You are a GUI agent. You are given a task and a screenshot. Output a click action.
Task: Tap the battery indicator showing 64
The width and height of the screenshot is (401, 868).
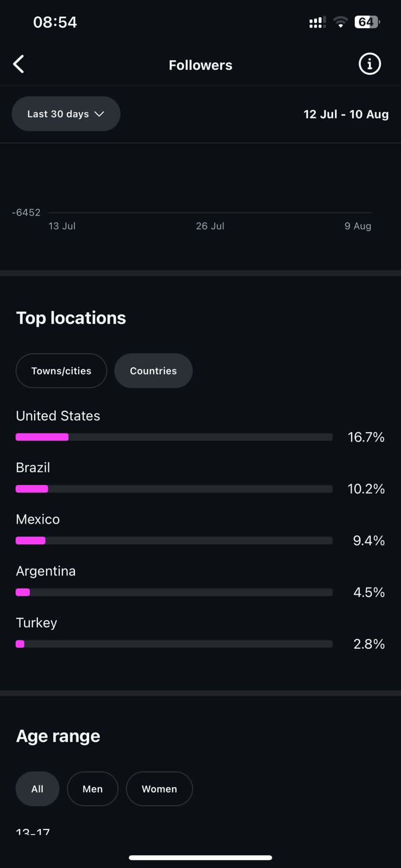click(367, 22)
